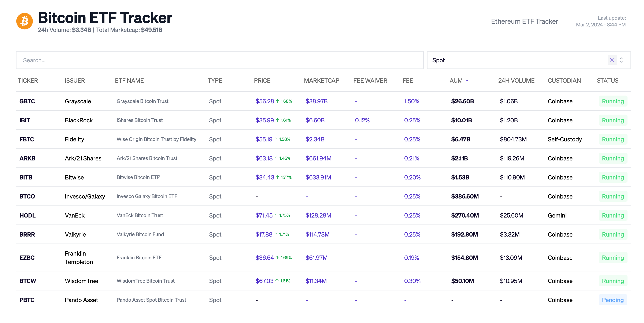644x323 pixels.
Task: Open Grayscale Bitcoin Trust ETF name
Action: tap(143, 101)
